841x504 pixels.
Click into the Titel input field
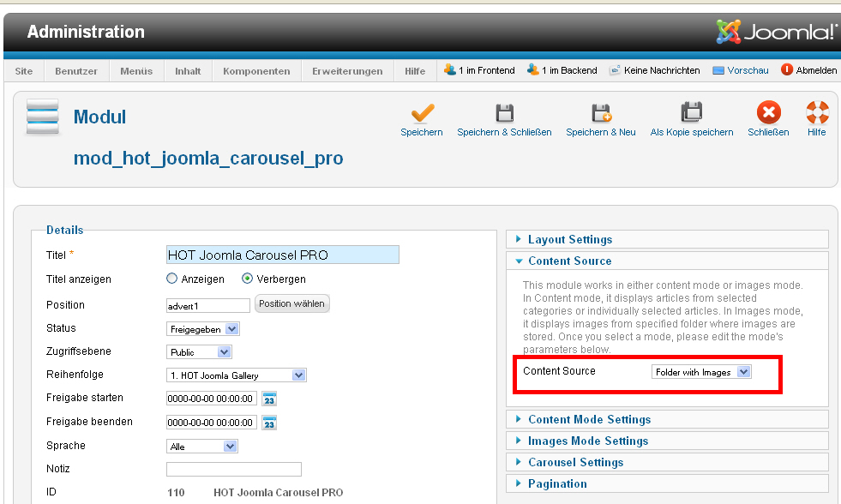click(x=283, y=255)
